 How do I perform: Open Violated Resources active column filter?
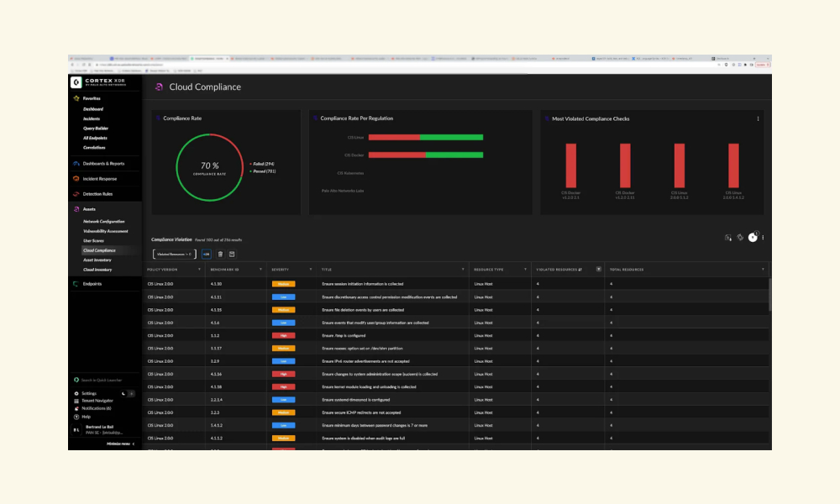pos(598,270)
